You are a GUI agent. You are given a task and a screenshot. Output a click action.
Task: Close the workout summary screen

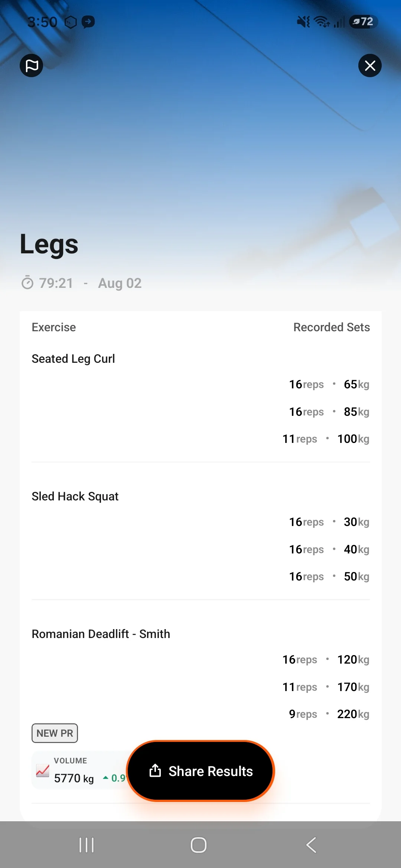tap(370, 66)
